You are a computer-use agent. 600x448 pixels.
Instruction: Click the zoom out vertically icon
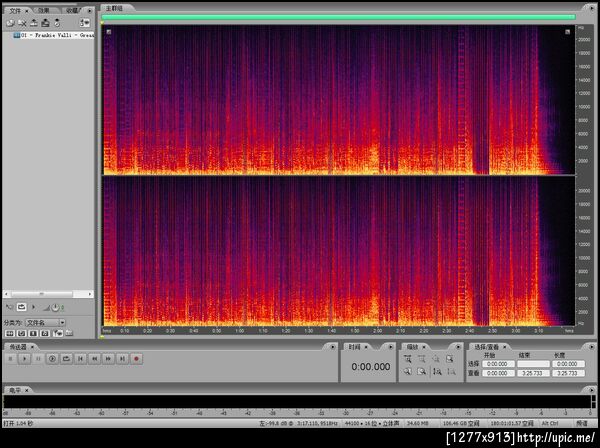tap(451, 371)
